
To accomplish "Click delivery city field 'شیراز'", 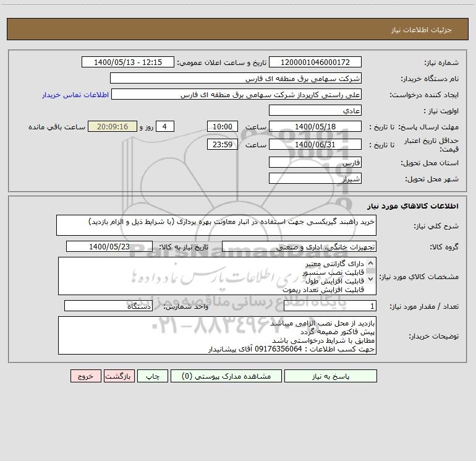I will (315, 178).
